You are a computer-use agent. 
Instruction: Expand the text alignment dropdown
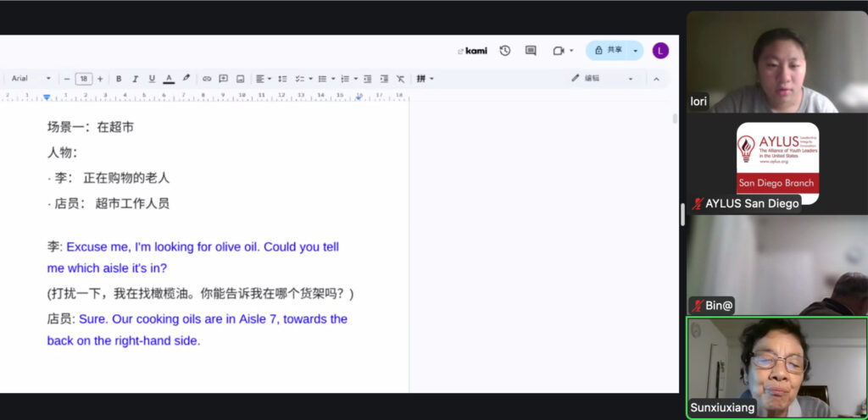264,79
